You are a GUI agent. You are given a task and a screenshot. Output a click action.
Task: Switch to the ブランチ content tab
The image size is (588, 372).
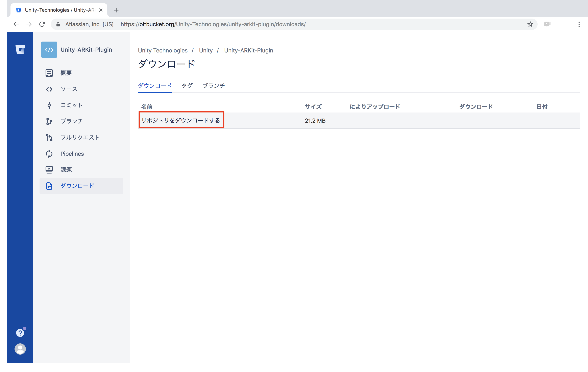click(x=214, y=86)
